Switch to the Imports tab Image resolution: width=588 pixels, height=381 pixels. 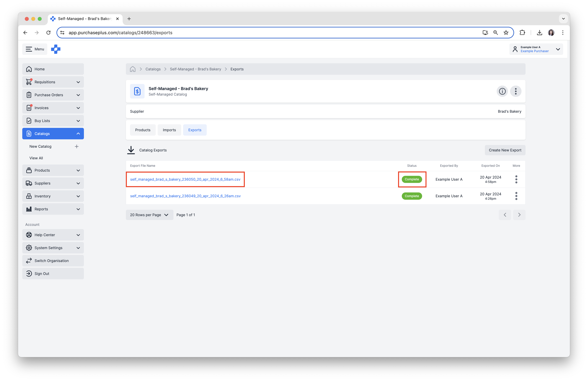coord(169,130)
